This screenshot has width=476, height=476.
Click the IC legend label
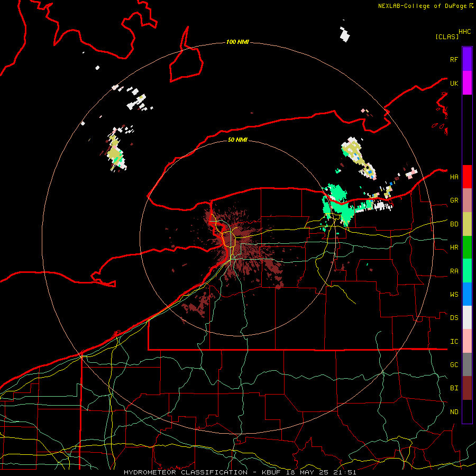coord(454,342)
